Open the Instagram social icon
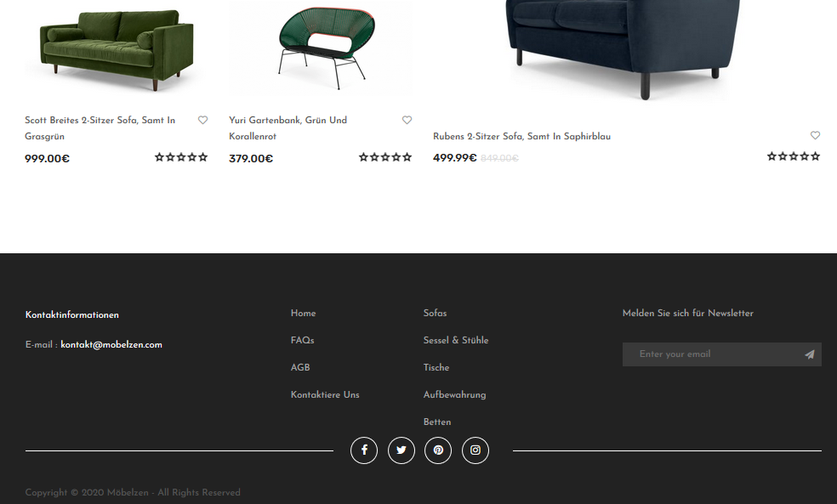The height and width of the screenshot is (504, 837). [x=475, y=450]
